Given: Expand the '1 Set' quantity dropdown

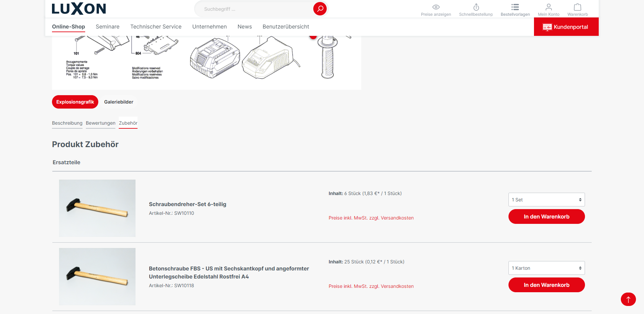Looking at the screenshot, I should [546, 200].
